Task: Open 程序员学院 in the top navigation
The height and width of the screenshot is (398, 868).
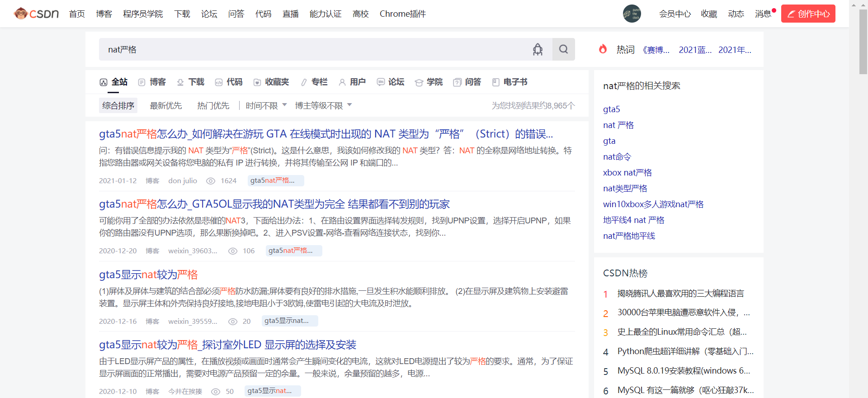Action: (x=143, y=14)
